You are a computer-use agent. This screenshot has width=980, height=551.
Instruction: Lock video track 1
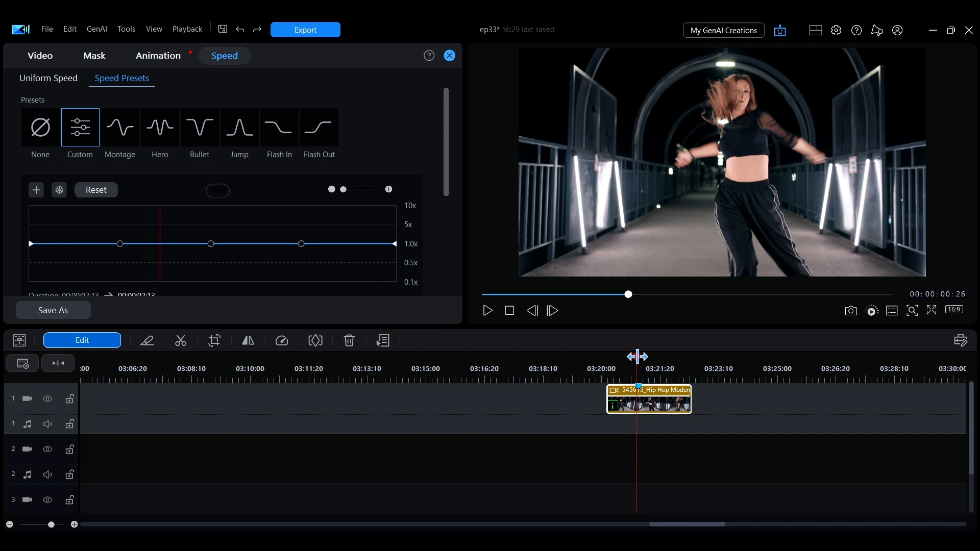[69, 399]
